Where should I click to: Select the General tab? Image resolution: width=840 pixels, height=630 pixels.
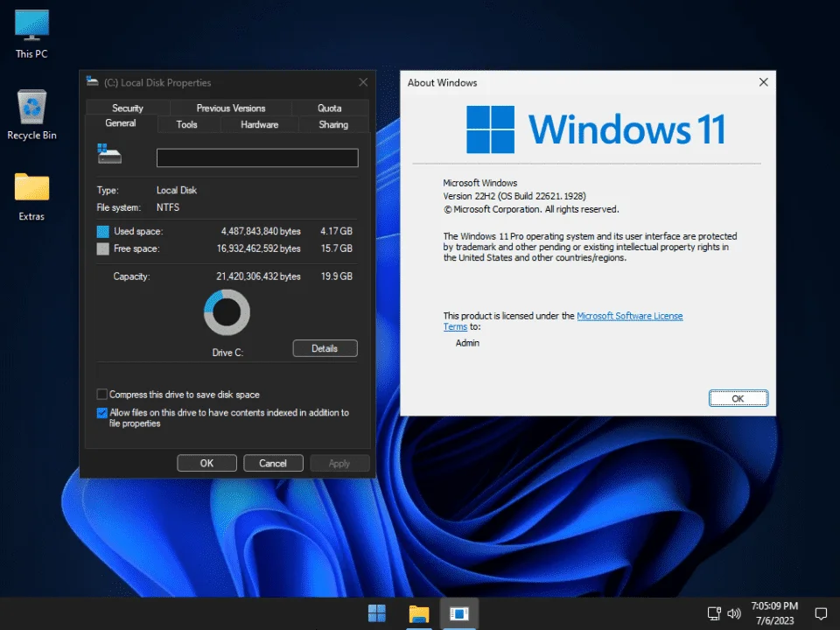click(121, 123)
